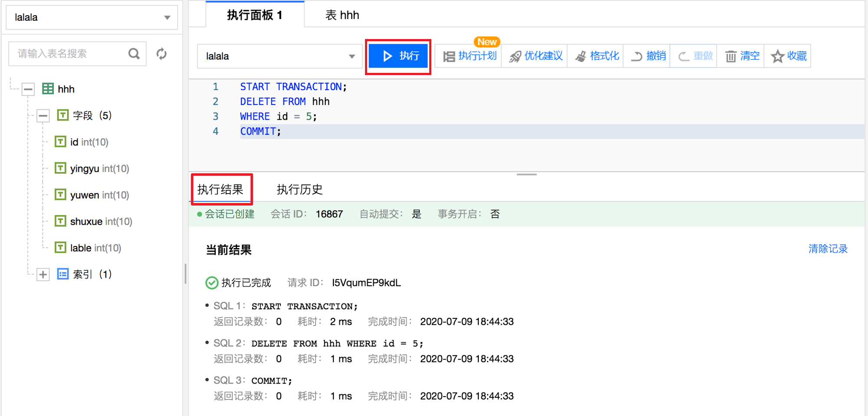Viewport: 868px width, 416px height.
Task: Collapse the hhh table node
Action: tap(27, 89)
